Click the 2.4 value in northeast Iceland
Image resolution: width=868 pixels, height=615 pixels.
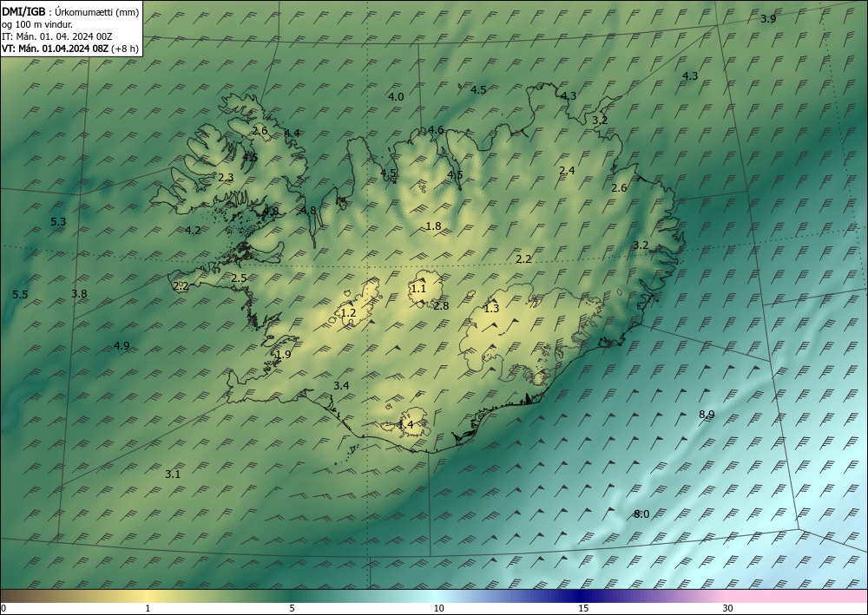567,170
